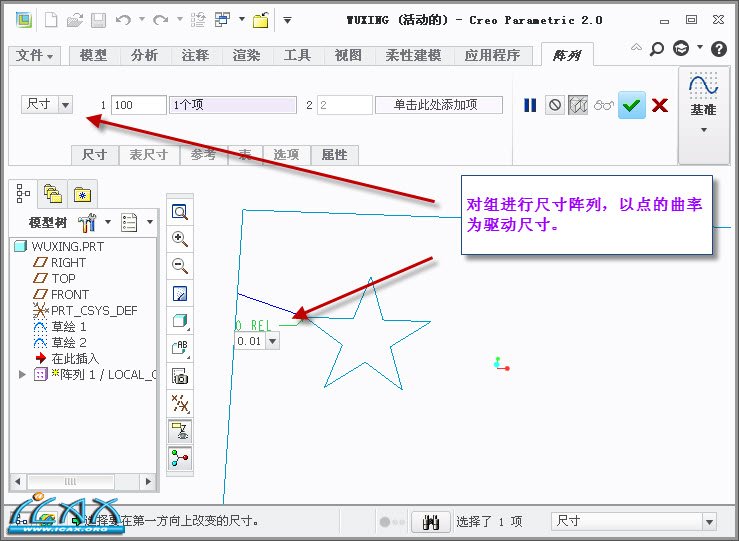Click the Open file folder icon

click(74, 20)
